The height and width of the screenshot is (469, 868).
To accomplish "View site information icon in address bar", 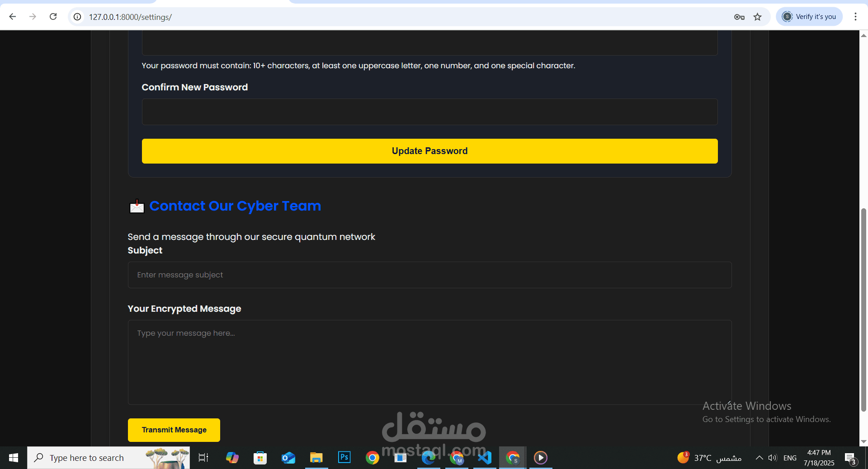I will [x=78, y=17].
